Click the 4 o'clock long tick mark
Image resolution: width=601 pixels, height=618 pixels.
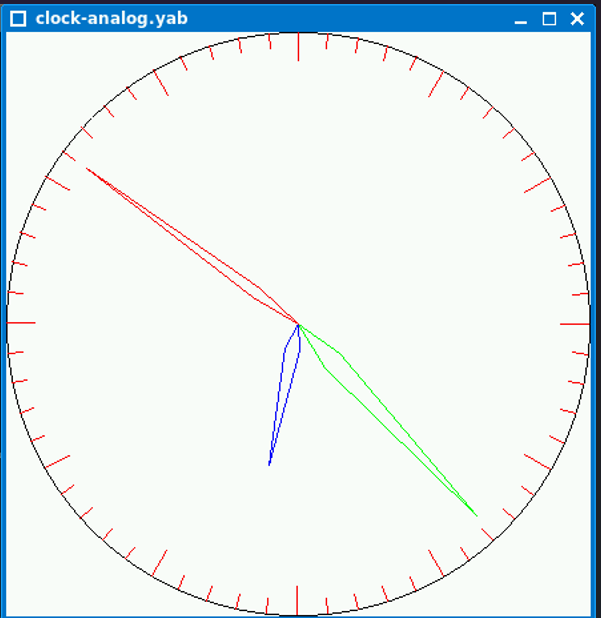click(x=537, y=462)
